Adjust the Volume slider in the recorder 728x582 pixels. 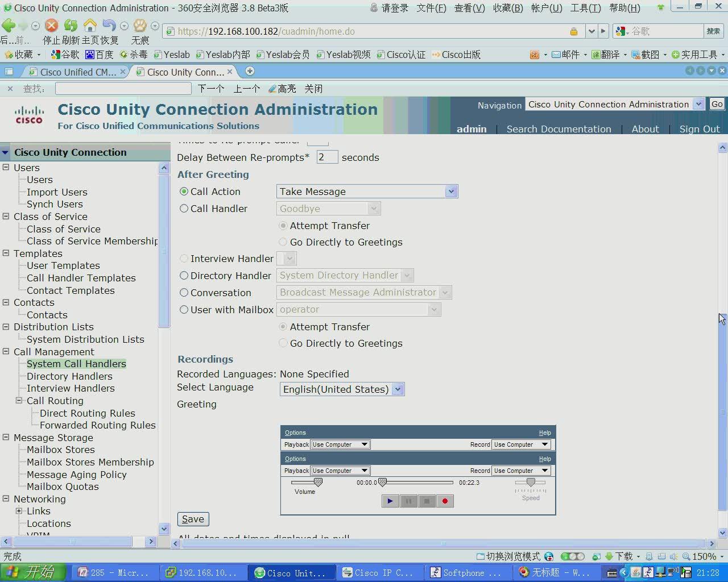click(x=318, y=483)
